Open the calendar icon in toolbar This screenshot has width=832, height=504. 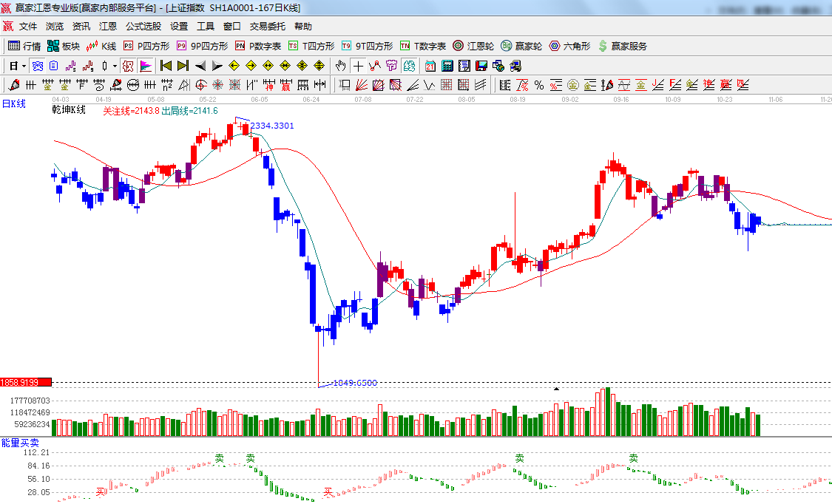[x=430, y=66]
